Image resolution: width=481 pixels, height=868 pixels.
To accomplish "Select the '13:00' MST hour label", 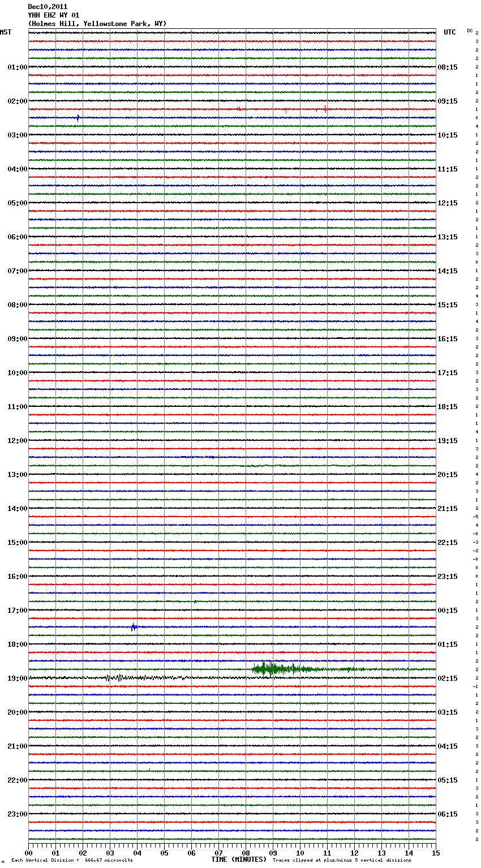I will pyautogui.click(x=18, y=475).
